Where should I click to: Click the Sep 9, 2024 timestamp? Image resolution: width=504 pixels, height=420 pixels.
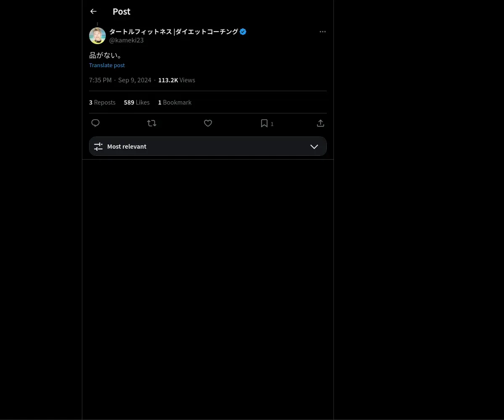click(134, 80)
